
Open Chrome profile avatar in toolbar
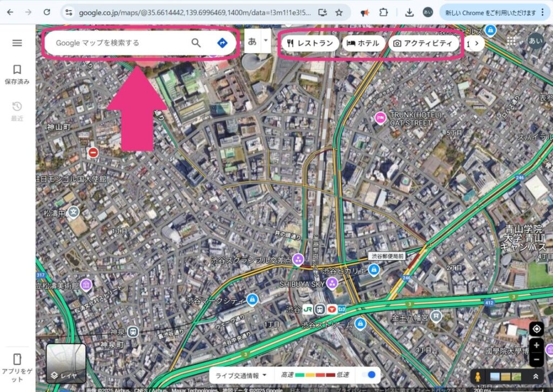point(428,12)
